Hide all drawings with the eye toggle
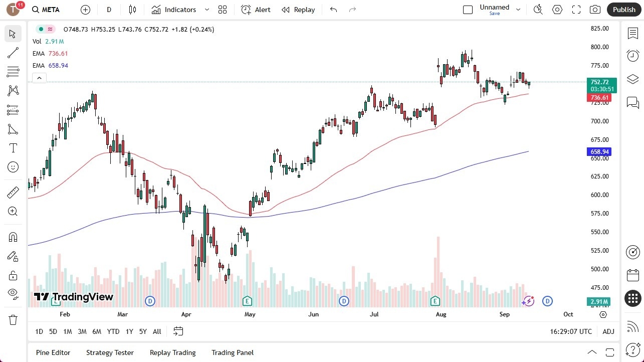The image size is (644, 362). [13, 294]
